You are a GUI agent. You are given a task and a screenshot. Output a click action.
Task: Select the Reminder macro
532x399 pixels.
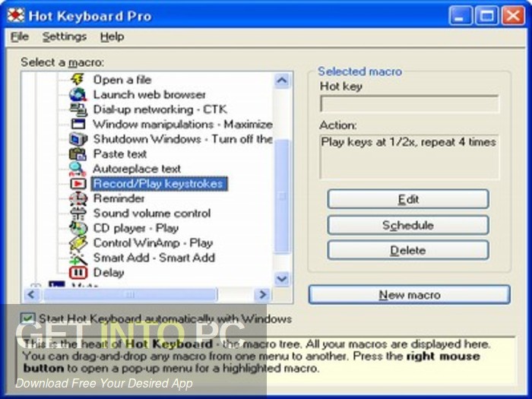(x=119, y=198)
